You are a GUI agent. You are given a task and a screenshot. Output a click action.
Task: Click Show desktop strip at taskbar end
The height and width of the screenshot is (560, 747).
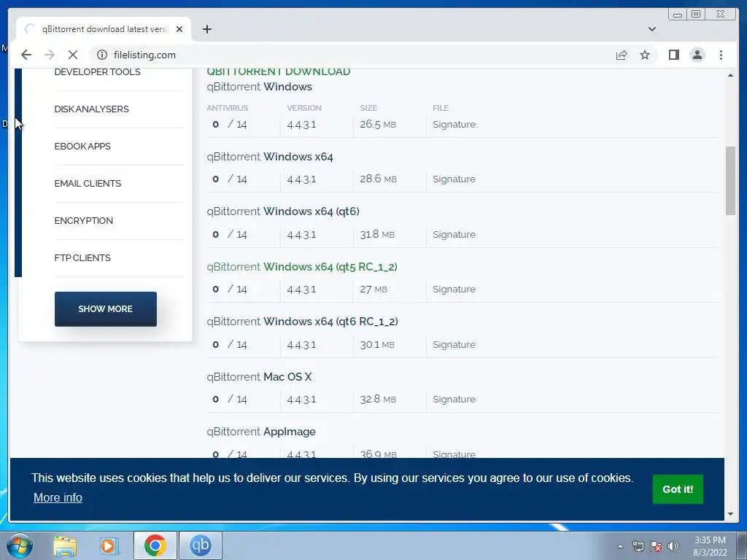pyautogui.click(x=742, y=545)
